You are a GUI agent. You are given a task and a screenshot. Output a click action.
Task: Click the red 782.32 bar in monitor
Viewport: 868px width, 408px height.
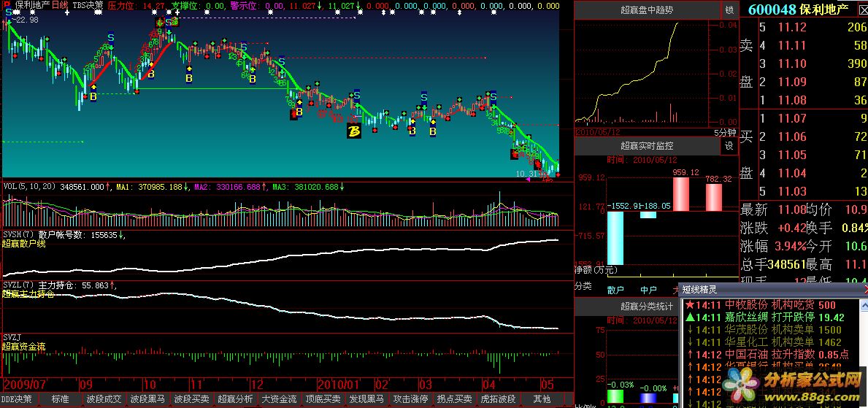(714, 197)
